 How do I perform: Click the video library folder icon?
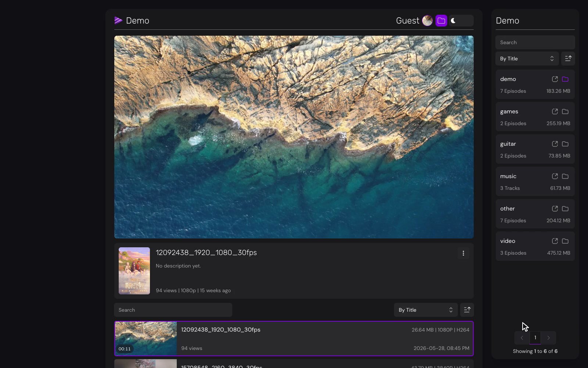[x=565, y=241]
